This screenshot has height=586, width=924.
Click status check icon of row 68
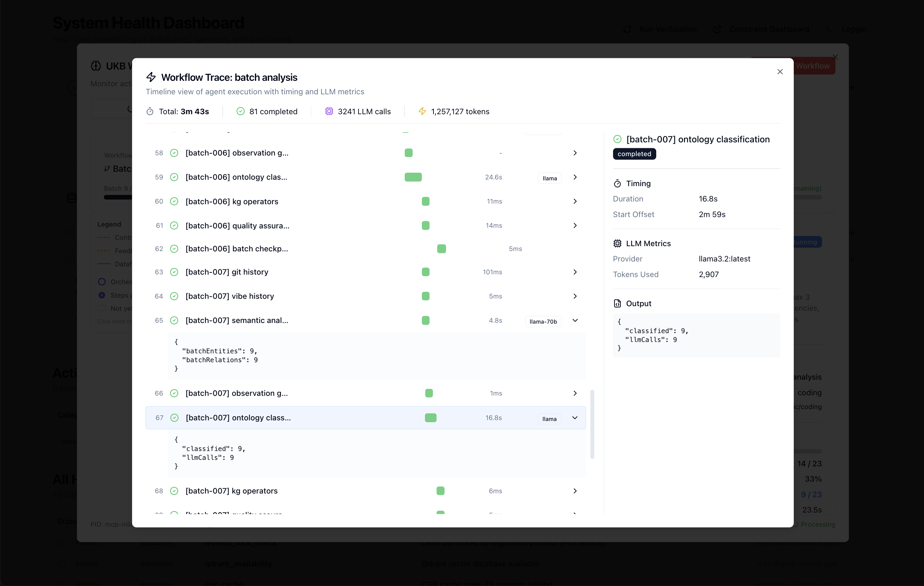pos(174,491)
